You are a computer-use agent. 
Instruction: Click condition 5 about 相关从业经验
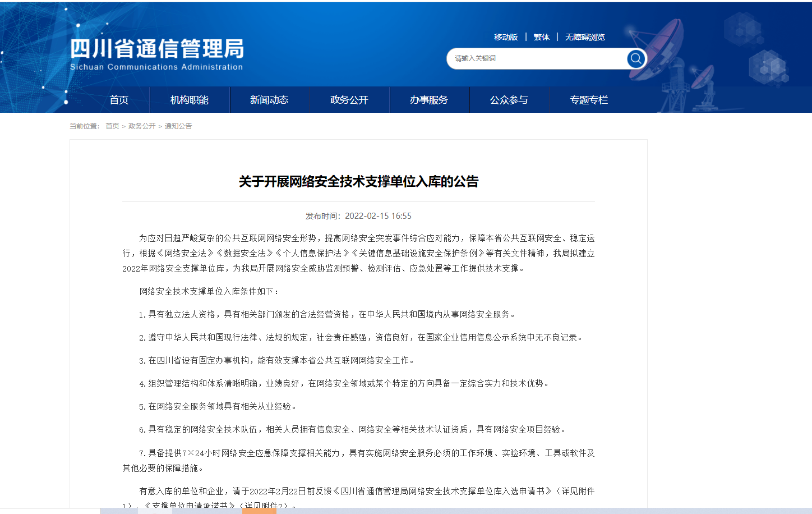pyautogui.click(x=218, y=406)
